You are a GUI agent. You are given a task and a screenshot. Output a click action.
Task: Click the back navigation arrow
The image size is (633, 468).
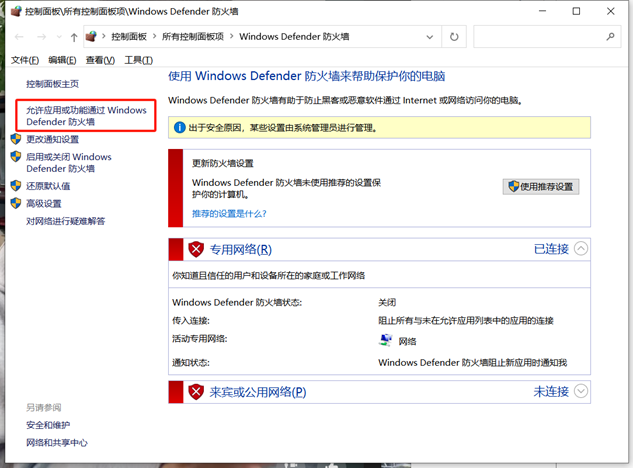tap(19, 37)
